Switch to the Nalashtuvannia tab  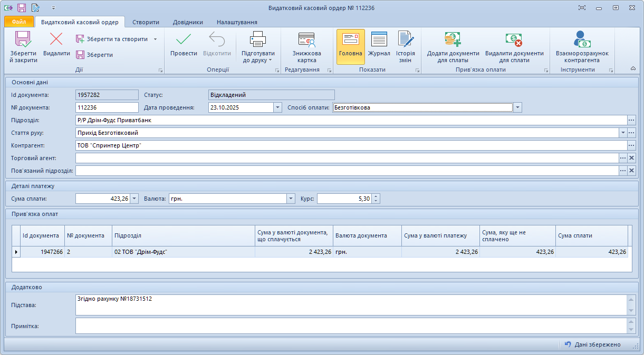coord(237,22)
